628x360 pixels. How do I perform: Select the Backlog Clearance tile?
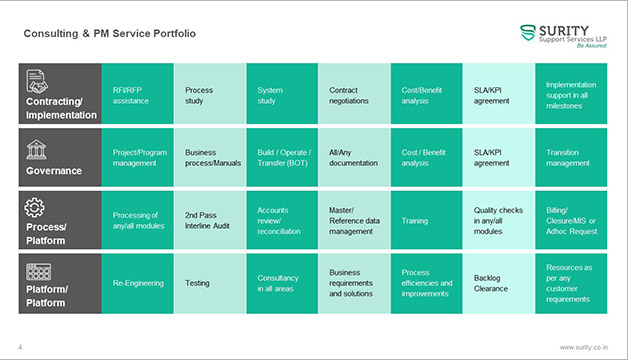pyautogui.click(x=499, y=284)
